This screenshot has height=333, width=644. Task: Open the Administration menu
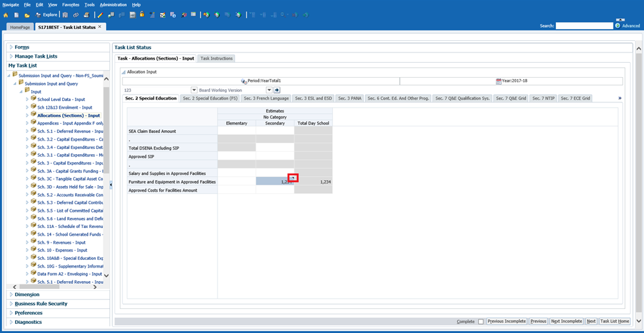click(x=113, y=5)
